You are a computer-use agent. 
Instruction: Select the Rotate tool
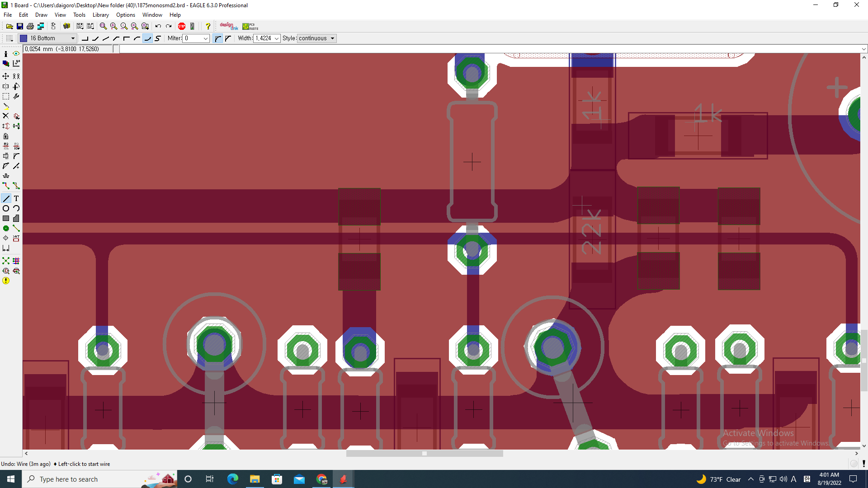(x=16, y=86)
